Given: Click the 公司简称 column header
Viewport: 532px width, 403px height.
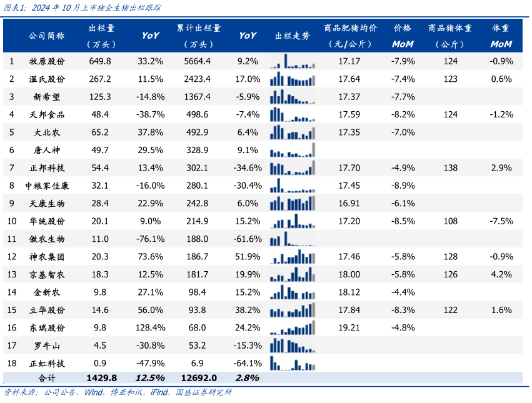Looking at the screenshot, I should 47,36.
